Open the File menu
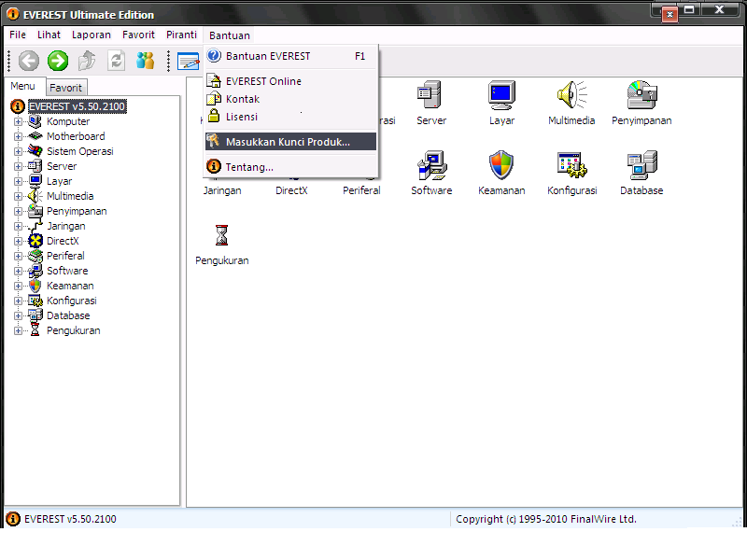747x560 pixels. [18, 35]
